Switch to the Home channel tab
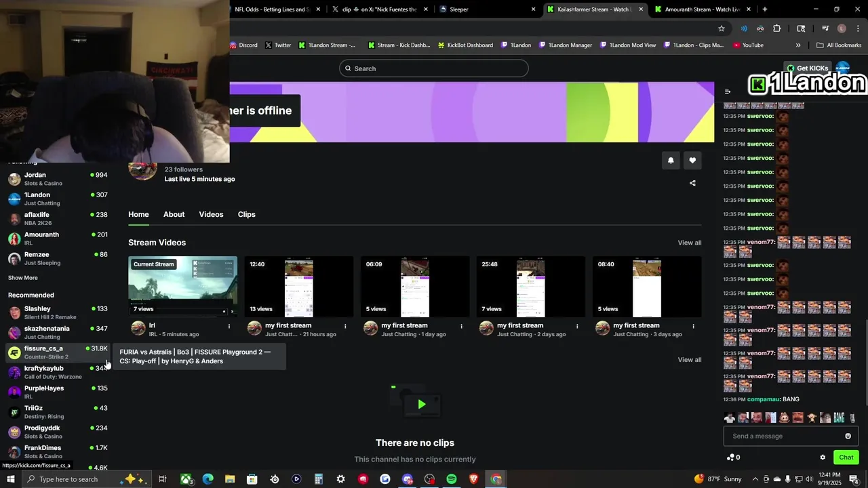This screenshot has width=868, height=488. (x=138, y=214)
